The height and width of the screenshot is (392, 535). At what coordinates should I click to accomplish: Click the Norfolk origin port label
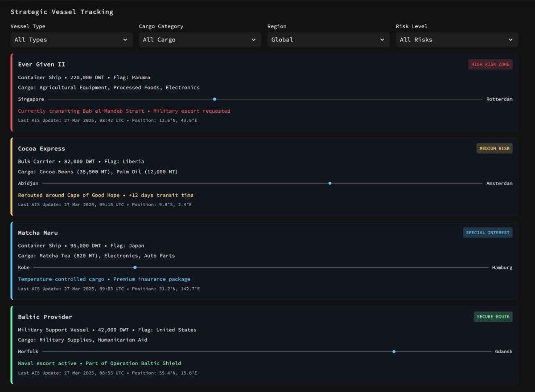click(x=28, y=351)
